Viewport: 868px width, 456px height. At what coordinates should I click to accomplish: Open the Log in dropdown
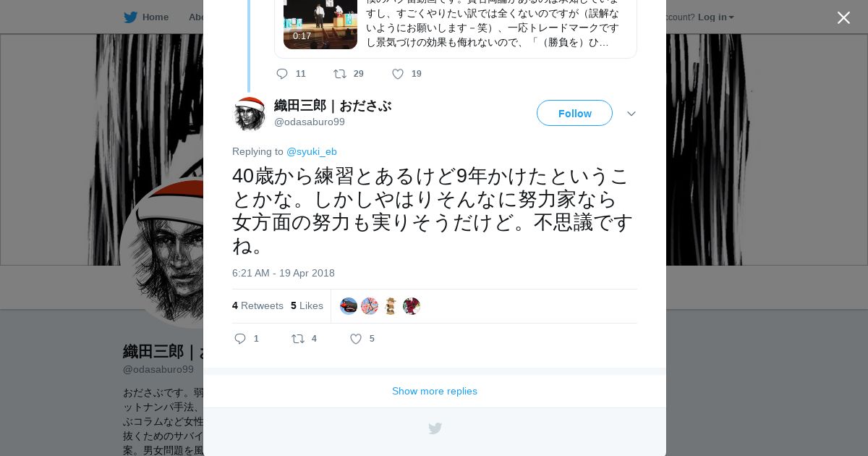click(x=715, y=17)
